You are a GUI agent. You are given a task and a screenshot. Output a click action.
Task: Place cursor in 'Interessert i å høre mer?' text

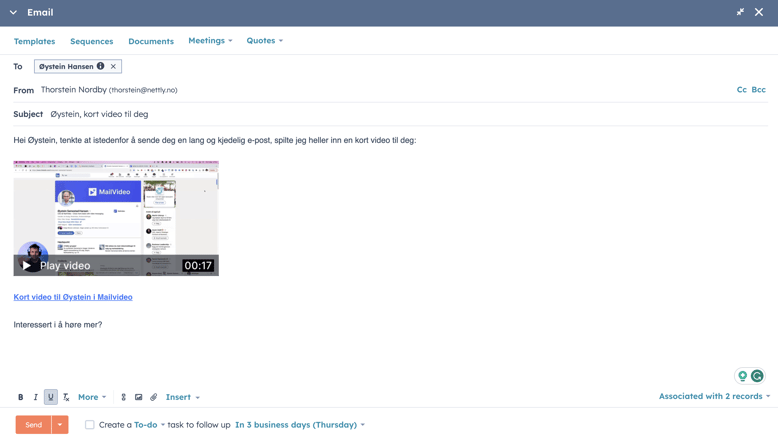58,325
